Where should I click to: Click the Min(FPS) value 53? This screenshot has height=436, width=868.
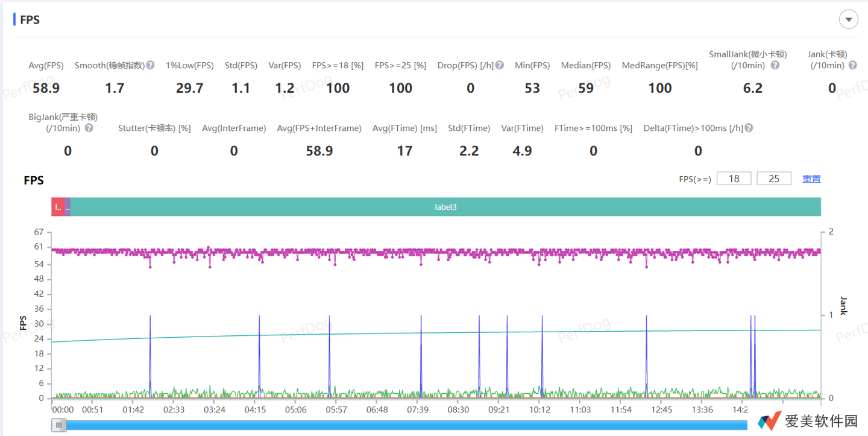click(532, 88)
